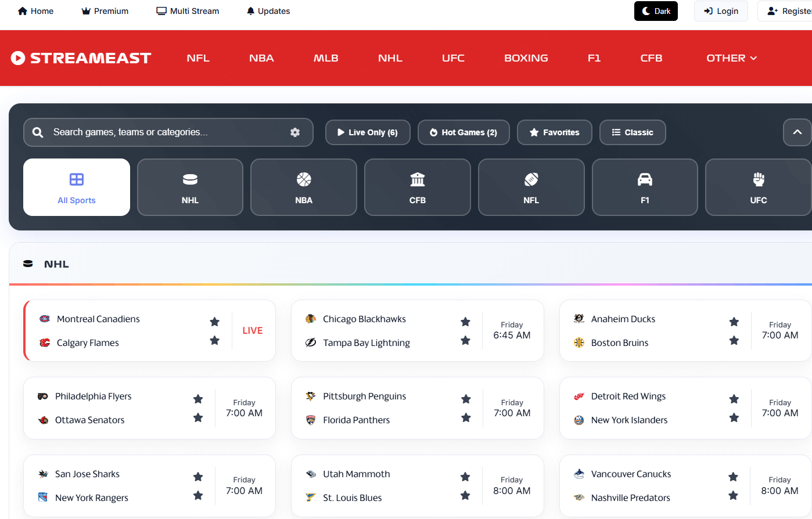This screenshot has width=812, height=519.
Task: Click the Login button
Action: [721, 11]
